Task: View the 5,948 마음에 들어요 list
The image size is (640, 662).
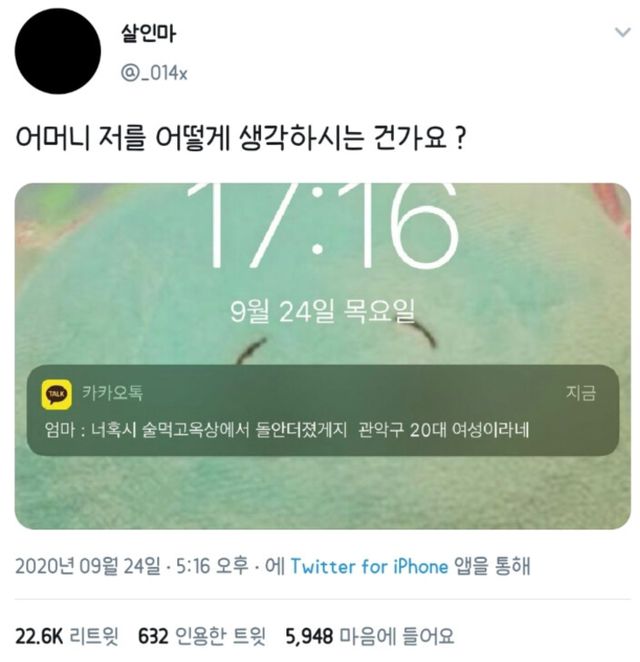Action: click(369, 636)
